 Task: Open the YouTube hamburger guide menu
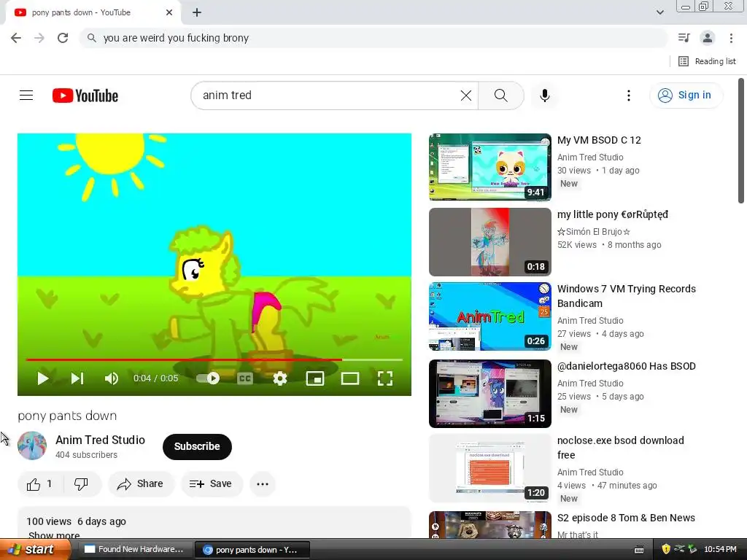tap(26, 96)
